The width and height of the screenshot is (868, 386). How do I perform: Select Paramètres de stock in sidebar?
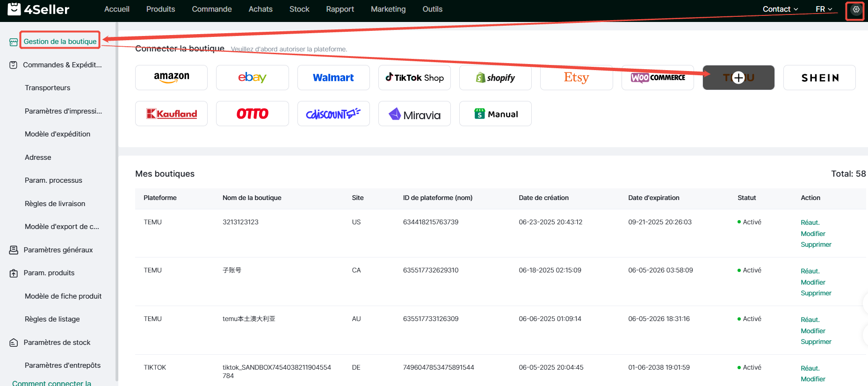pos(57,343)
